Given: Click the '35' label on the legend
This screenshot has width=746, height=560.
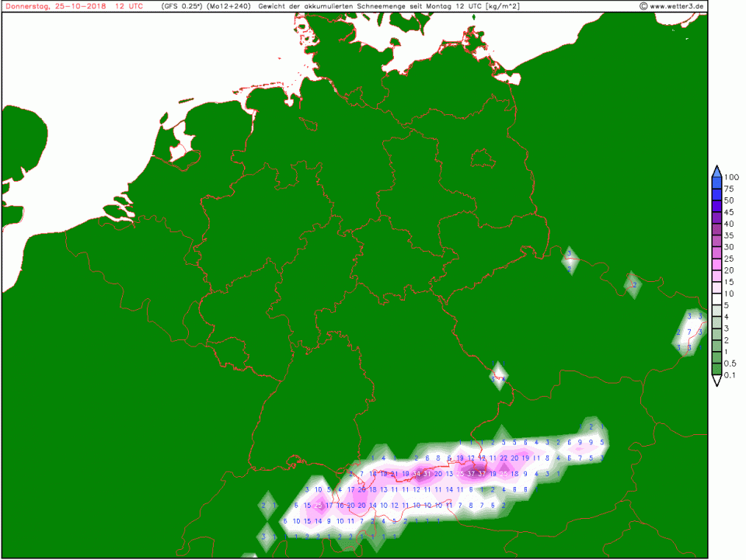Looking at the screenshot, I should click(729, 235).
